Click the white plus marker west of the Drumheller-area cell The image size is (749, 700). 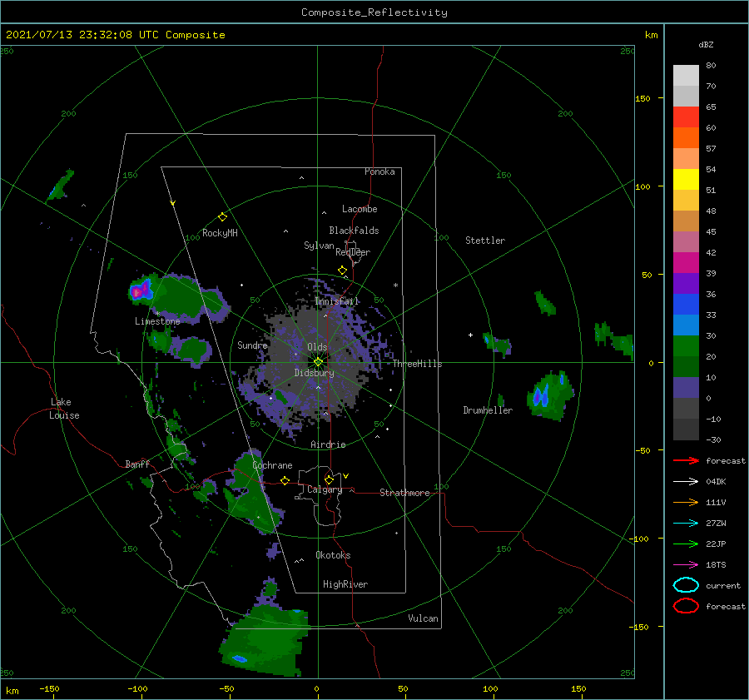[x=470, y=335]
